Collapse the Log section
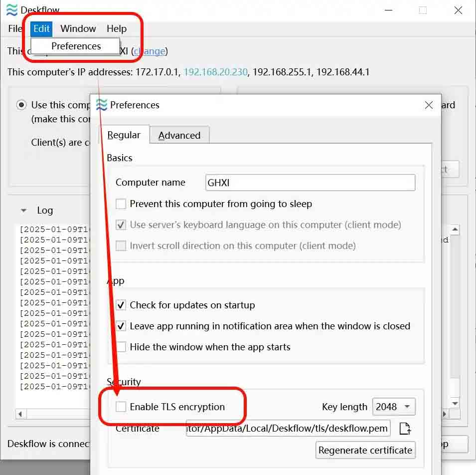Viewport: 476px width, 475px height. (23, 210)
